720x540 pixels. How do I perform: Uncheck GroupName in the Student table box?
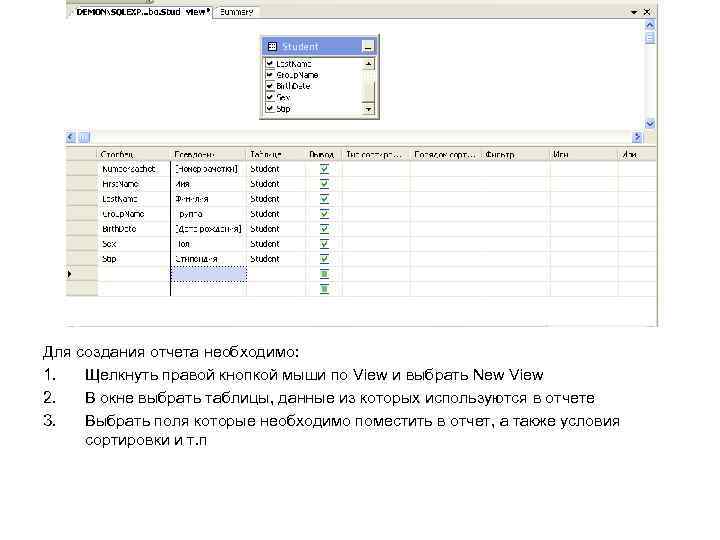[270, 74]
